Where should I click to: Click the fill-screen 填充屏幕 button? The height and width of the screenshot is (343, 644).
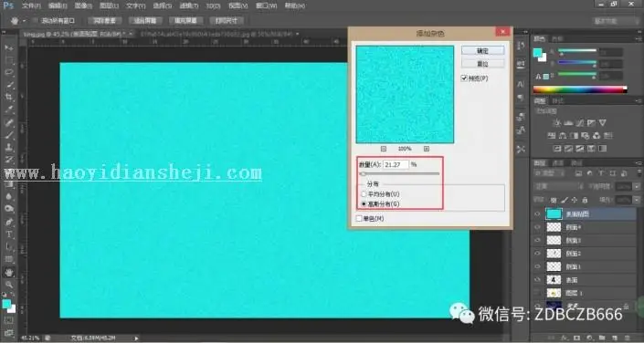coord(185,20)
